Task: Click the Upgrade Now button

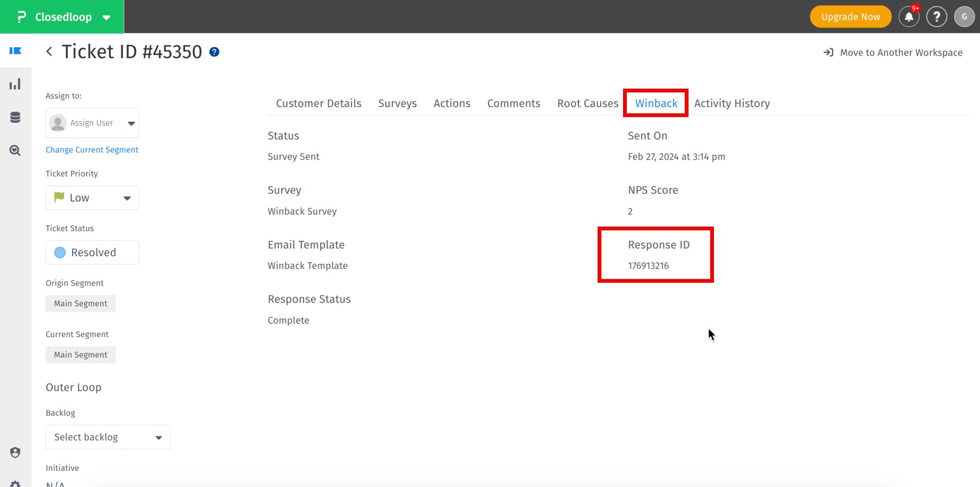Action: click(x=850, y=17)
